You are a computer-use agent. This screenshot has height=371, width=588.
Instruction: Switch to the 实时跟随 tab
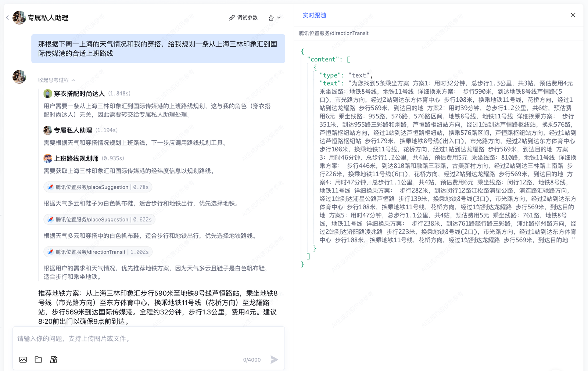(314, 15)
